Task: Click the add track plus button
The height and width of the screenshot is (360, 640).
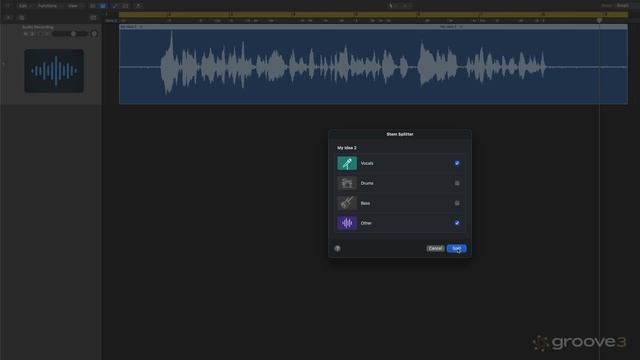Action: 9,18
